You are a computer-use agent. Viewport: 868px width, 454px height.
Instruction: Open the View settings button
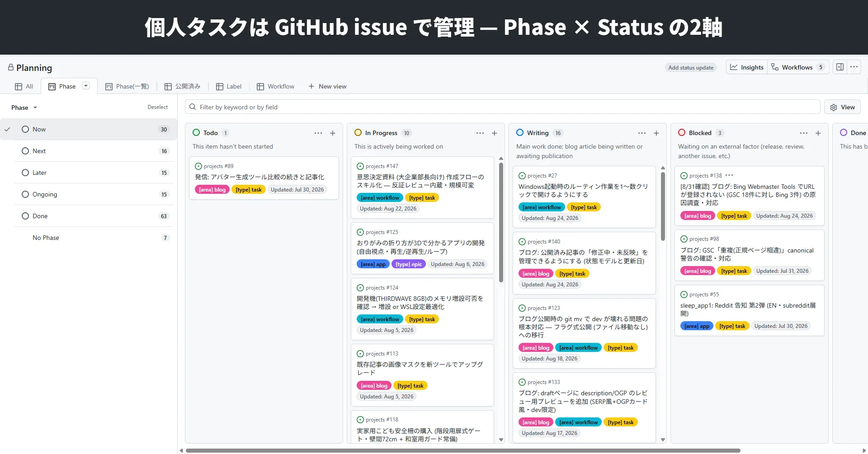843,107
